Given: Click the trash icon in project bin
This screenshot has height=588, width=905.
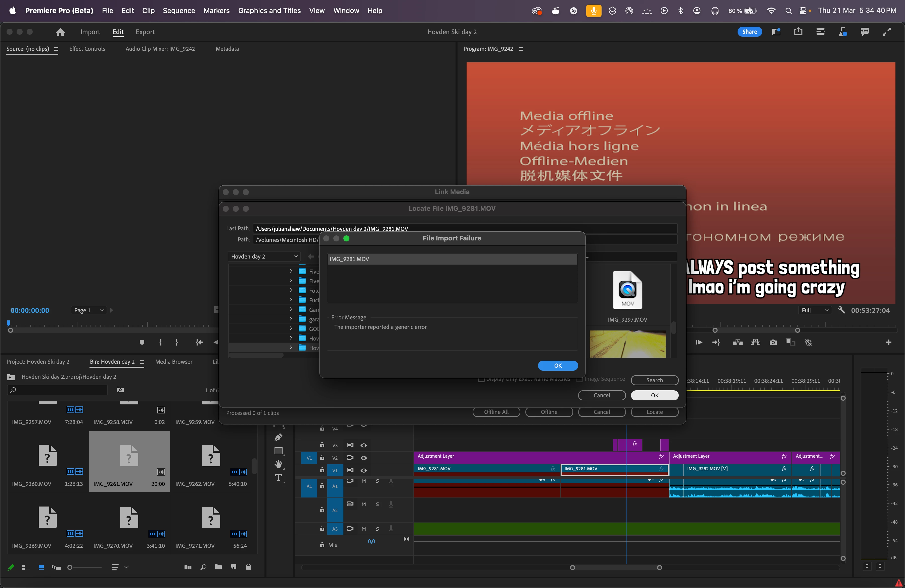Looking at the screenshot, I should point(249,567).
